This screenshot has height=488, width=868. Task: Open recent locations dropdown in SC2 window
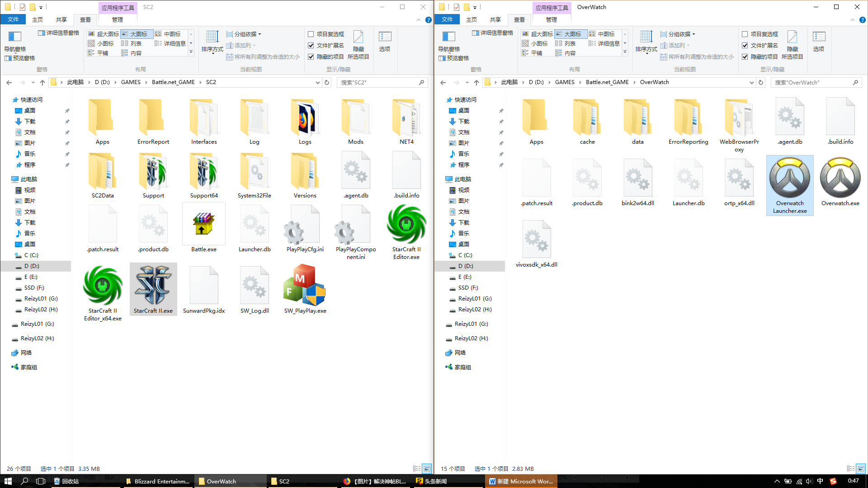click(x=33, y=82)
